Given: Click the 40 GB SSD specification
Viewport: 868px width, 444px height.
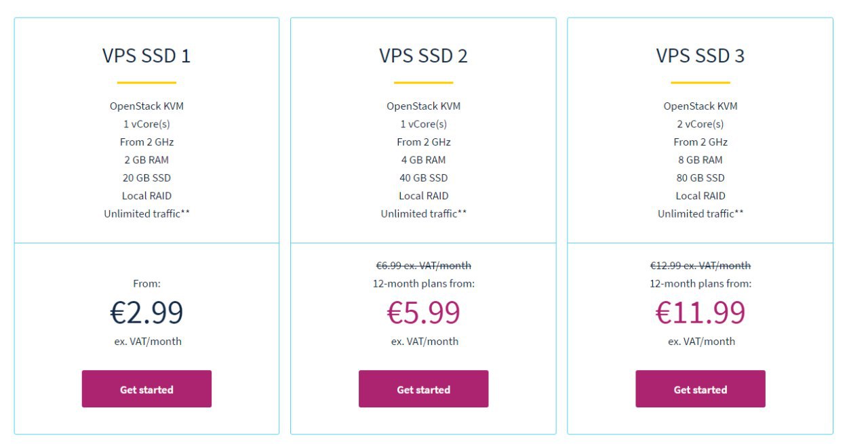Looking at the screenshot, I should click(x=423, y=178).
